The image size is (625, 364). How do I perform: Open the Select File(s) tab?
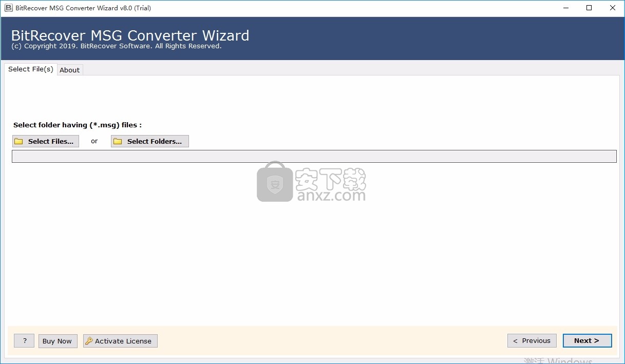31,69
